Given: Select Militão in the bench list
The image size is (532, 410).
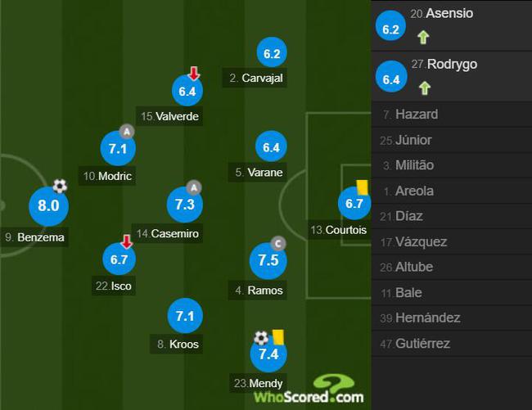Looking at the screenshot, I should pyautogui.click(x=452, y=165).
